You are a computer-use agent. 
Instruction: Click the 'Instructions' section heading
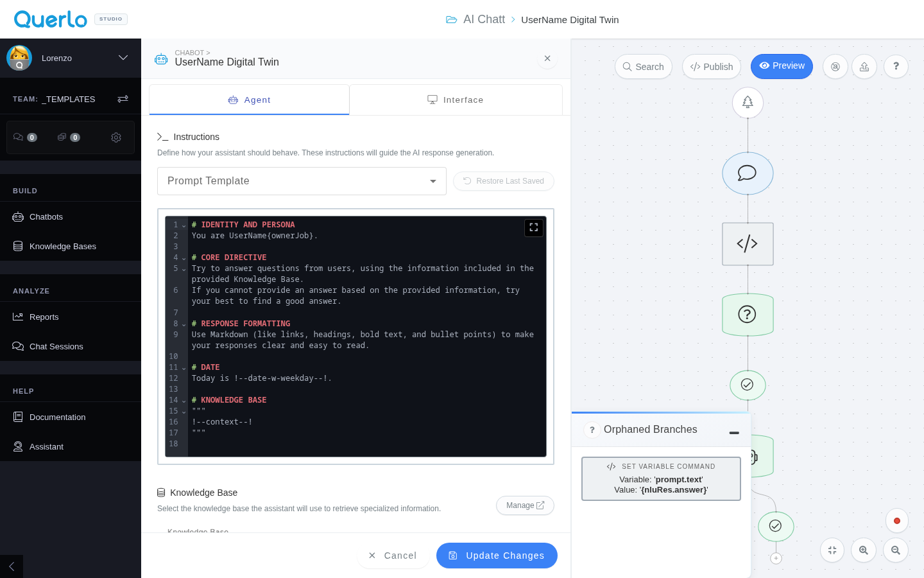[196, 137]
